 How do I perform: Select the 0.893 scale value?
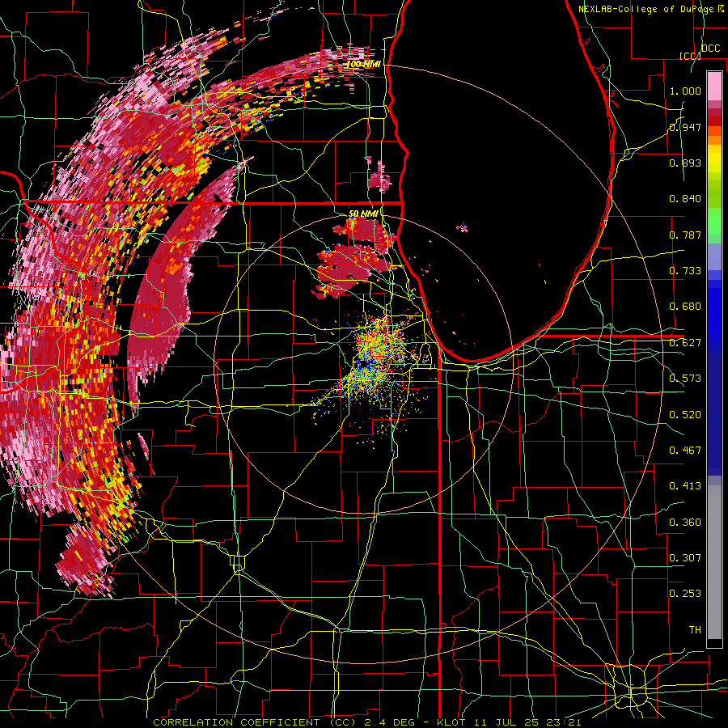(685, 163)
